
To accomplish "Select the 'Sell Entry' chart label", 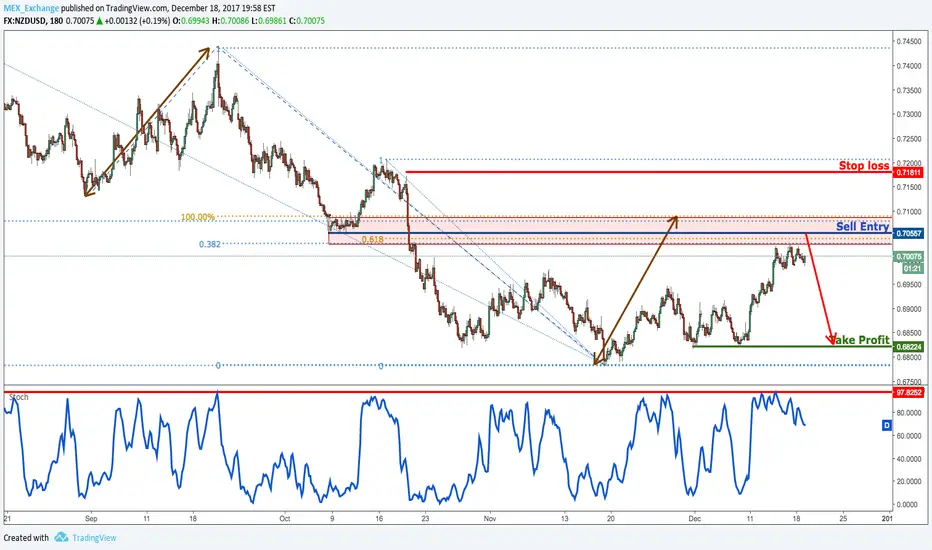I will pos(862,226).
